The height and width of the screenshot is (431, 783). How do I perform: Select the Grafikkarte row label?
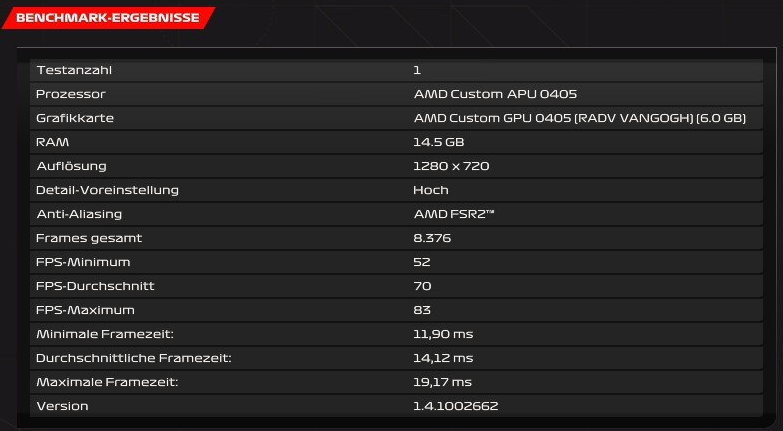(75, 118)
